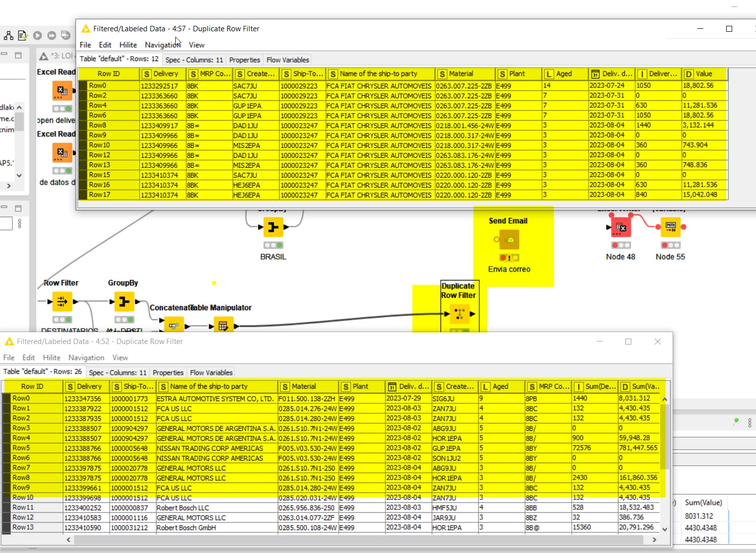Click the document with green checkmark toolbar icon
Image resolution: width=756 pixels, height=553 pixels.
pyautogui.click(x=22, y=35)
